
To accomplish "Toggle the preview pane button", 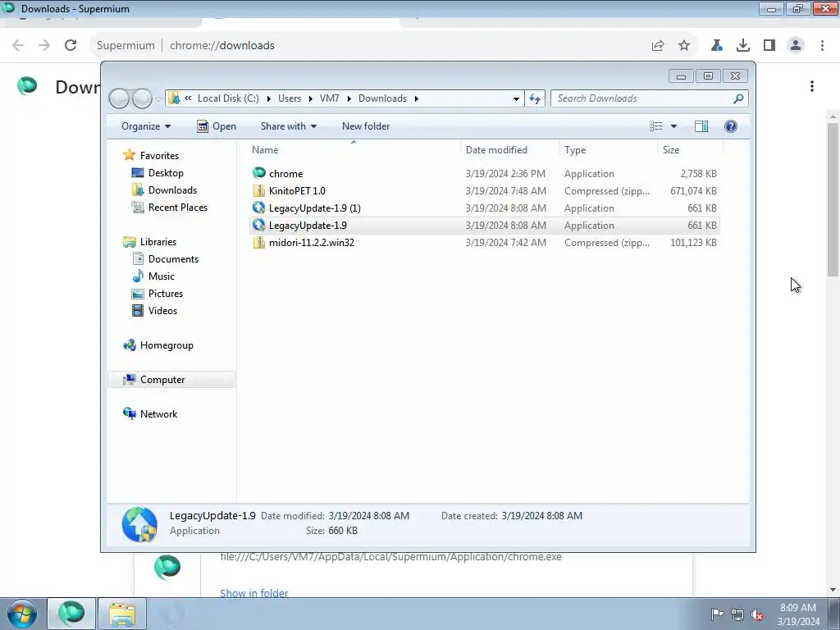I will coord(701,126).
